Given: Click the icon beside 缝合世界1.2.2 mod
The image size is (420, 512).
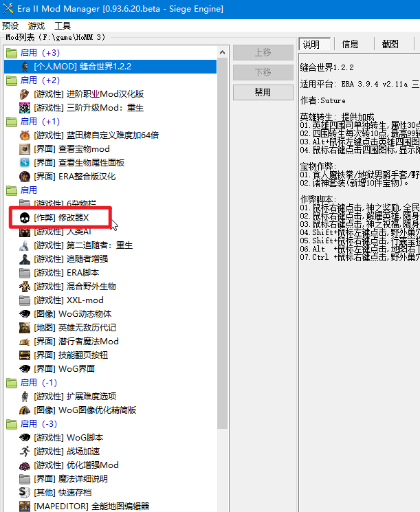Looking at the screenshot, I should 25,67.
